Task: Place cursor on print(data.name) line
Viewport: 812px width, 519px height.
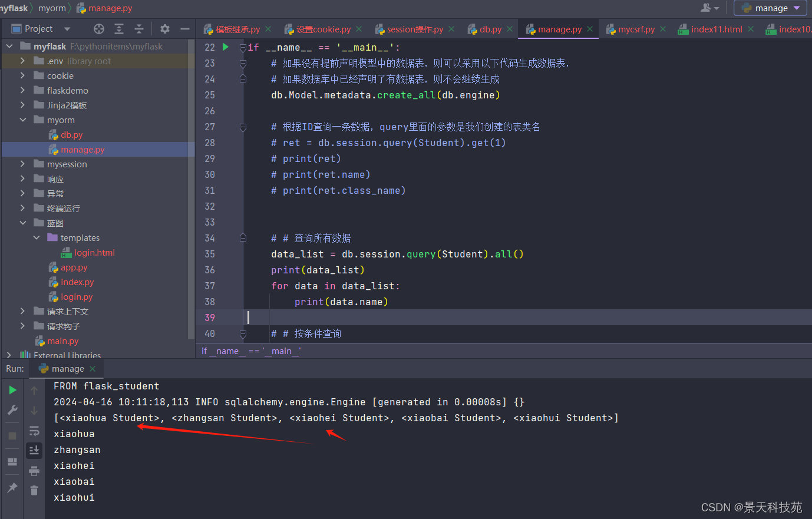Action: pyautogui.click(x=341, y=302)
